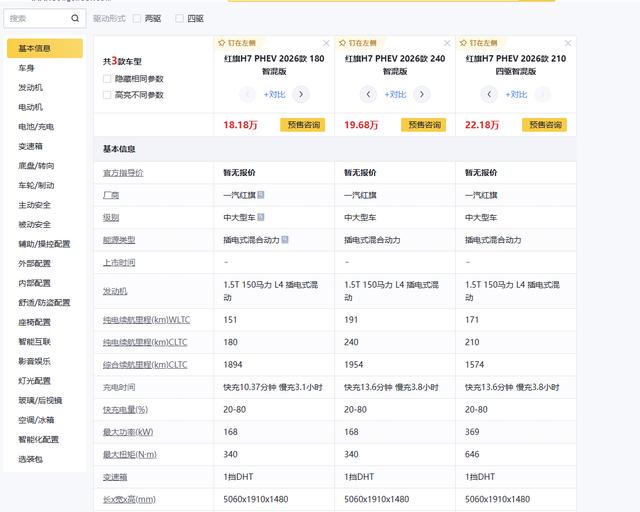Open 空调/冰箱 section
The width and height of the screenshot is (640, 512).
click(36, 420)
